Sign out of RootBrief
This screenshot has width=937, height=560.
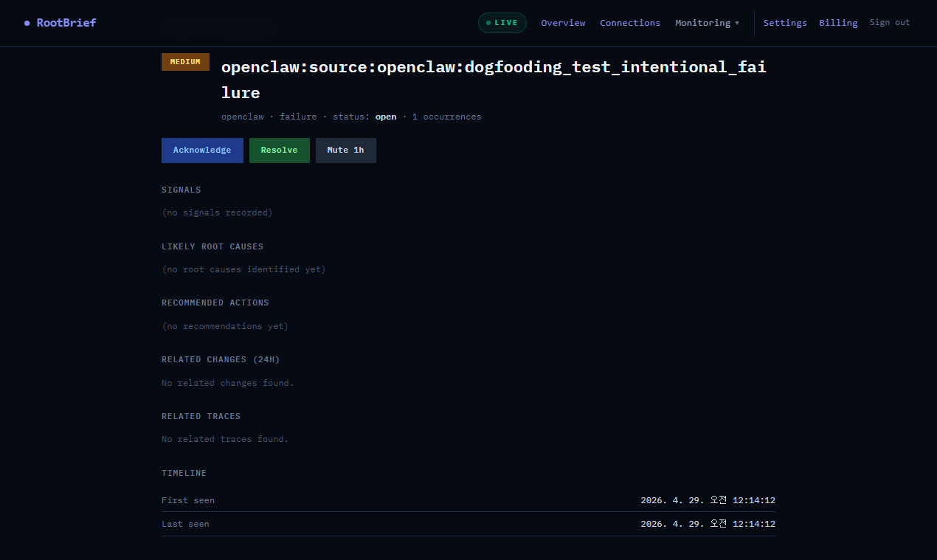point(890,23)
